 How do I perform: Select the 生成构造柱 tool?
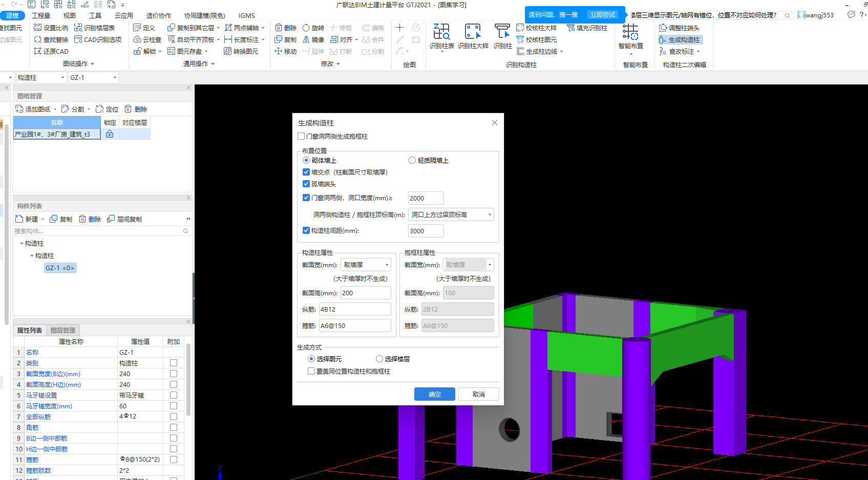[x=680, y=40]
